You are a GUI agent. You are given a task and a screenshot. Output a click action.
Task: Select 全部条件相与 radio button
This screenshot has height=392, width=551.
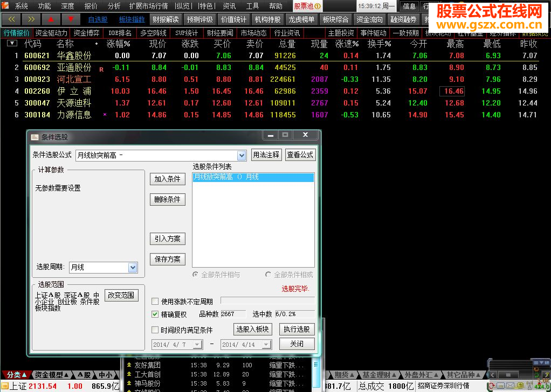coord(195,275)
